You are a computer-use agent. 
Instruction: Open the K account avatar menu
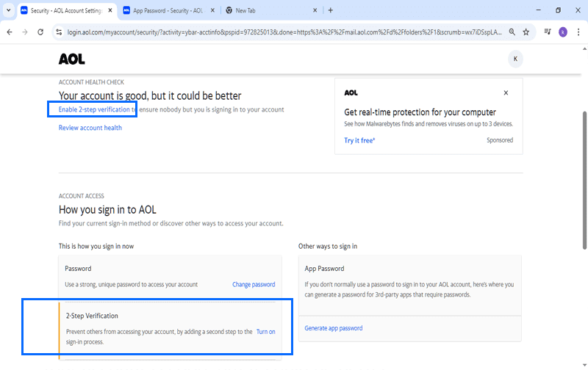515,59
